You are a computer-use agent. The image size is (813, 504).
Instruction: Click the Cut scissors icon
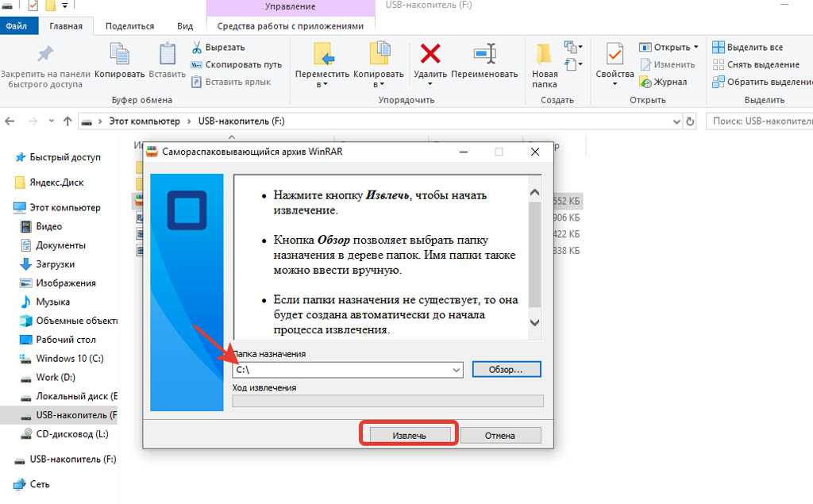click(x=196, y=47)
